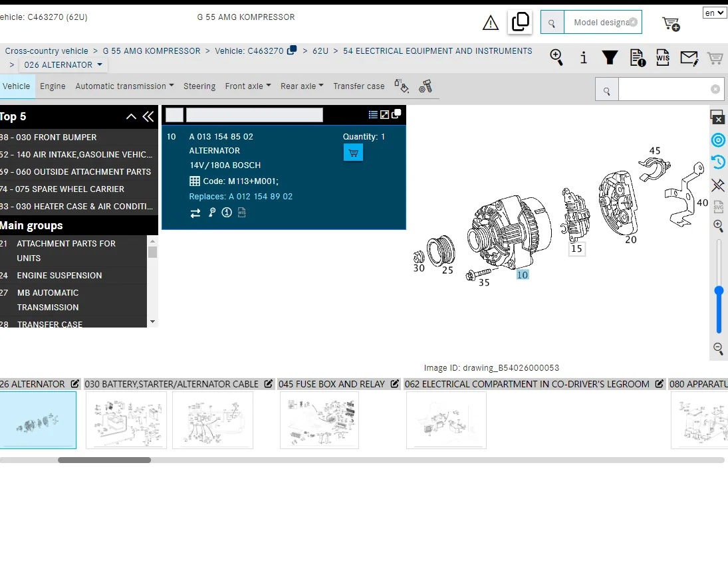Collapse the Top 5 section with up chevron

coord(132,117)
